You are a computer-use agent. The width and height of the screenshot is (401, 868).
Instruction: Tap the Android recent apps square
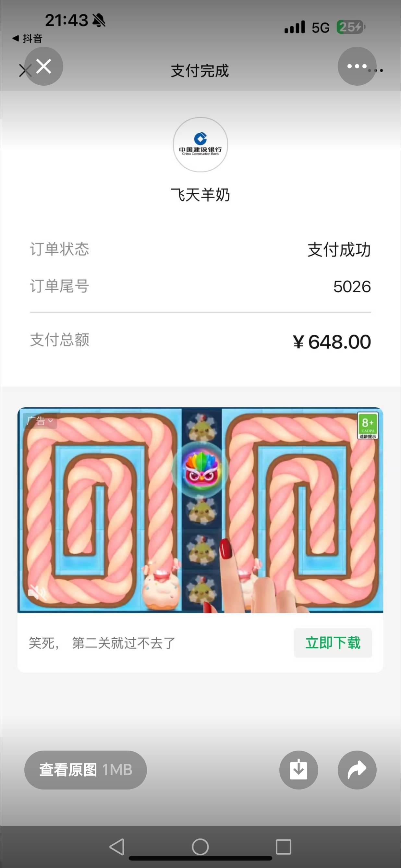coord(284,847)
